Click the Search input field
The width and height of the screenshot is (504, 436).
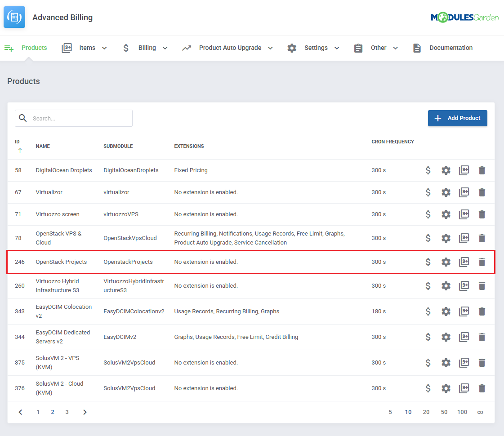pyautogui.click(x=74, y=118)
